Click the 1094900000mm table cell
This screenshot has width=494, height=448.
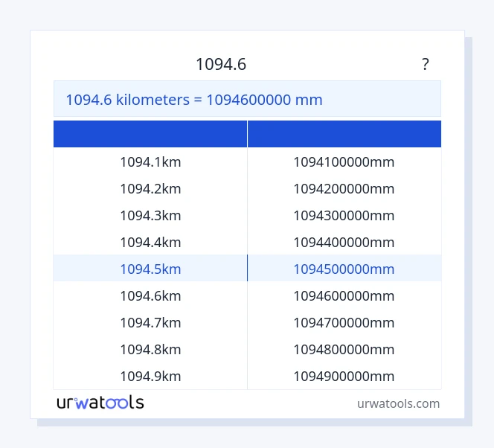point(344,376)
